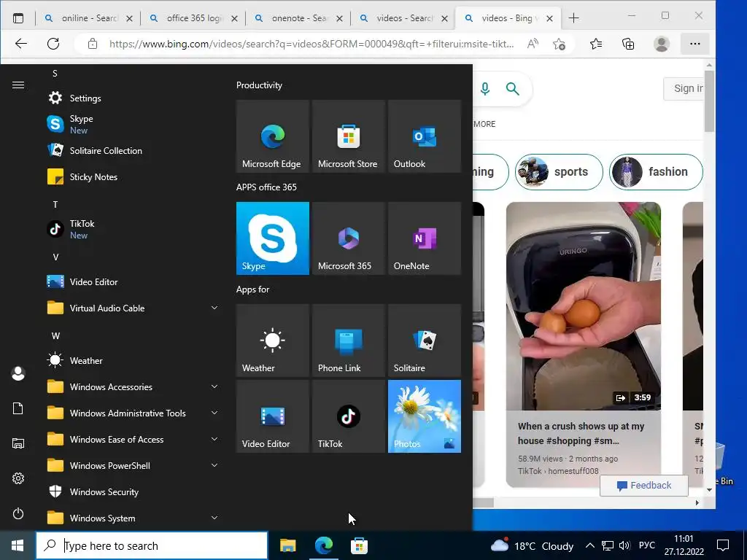This screenshot has width=747, height=560.
Task: Select the sports video category chip
Action: 559,172
